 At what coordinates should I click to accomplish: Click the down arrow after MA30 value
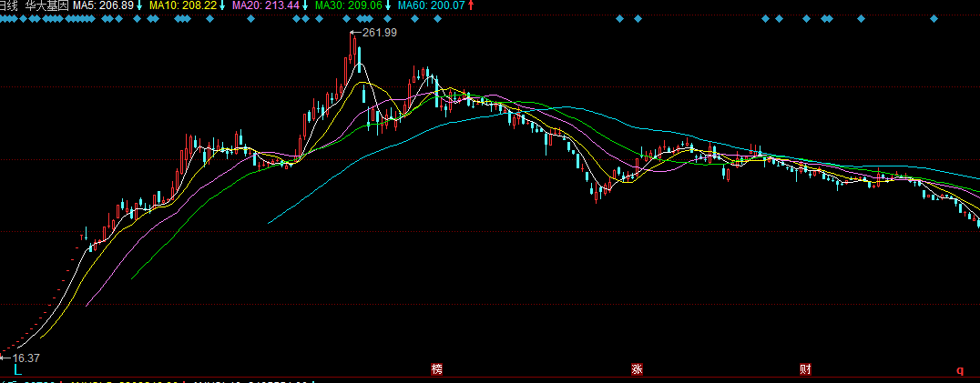tap(389, 5)
